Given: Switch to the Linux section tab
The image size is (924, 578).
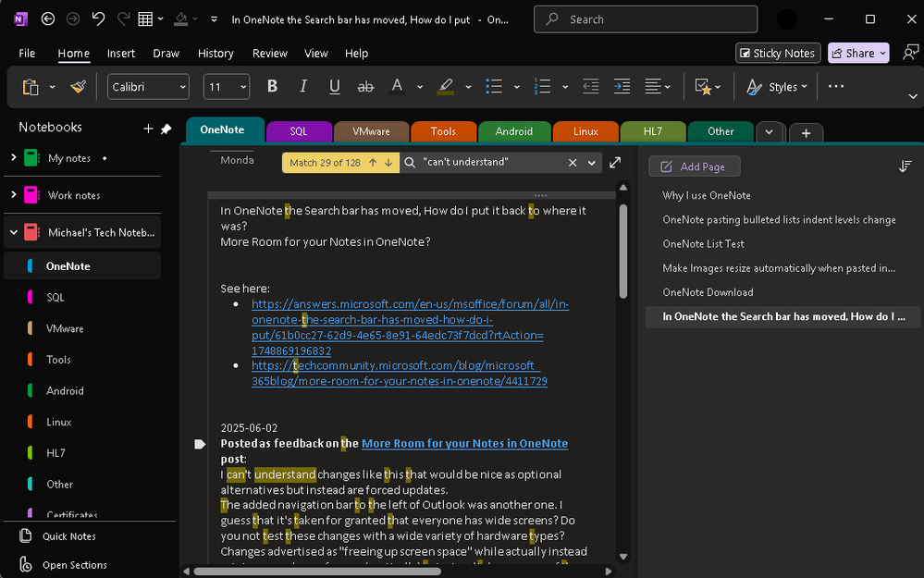Looking at the screenshot, I should (585, 131).
